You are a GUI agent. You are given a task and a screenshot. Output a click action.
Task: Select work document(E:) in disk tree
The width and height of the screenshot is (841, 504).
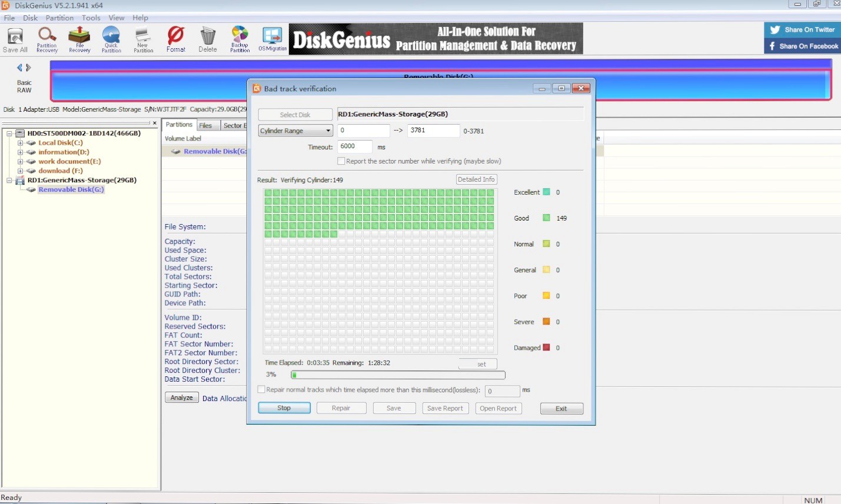[69, 162]
